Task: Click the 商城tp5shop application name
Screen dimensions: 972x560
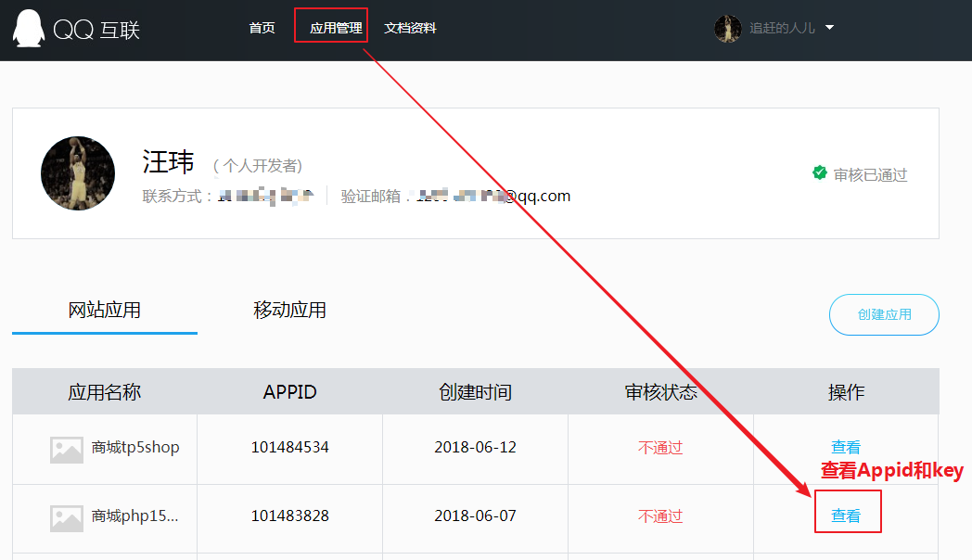Action: pyautogui.click(x=135, y=447)
